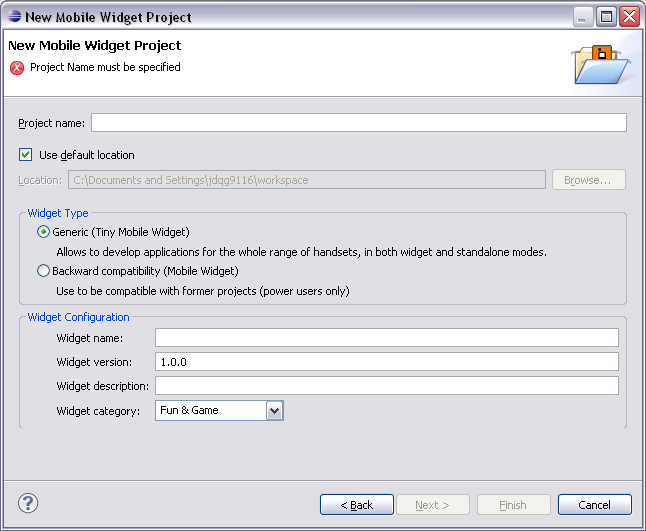Viewport: 646px width, 531px height.
Task: Click into the Widget version field
Action: tap(387, 362)
